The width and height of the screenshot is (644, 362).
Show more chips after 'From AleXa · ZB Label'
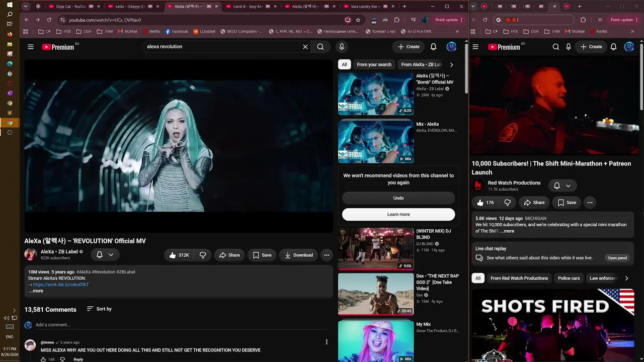point(451,64)
